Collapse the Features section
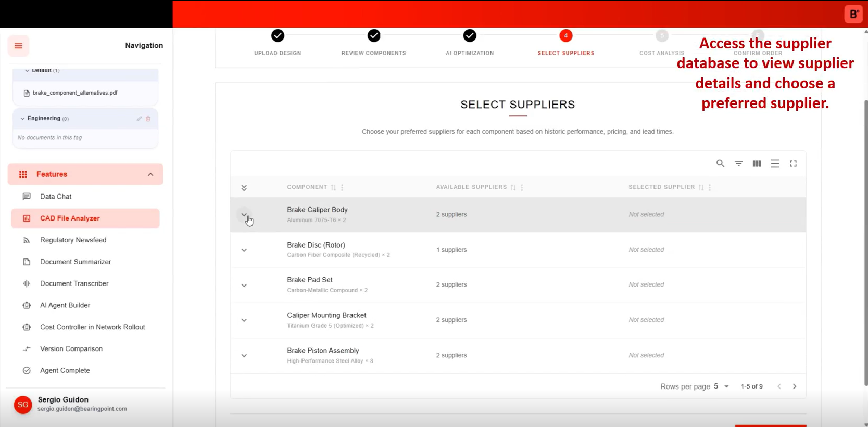The height and width of the screenshot is (427, 868). (150, 174)
